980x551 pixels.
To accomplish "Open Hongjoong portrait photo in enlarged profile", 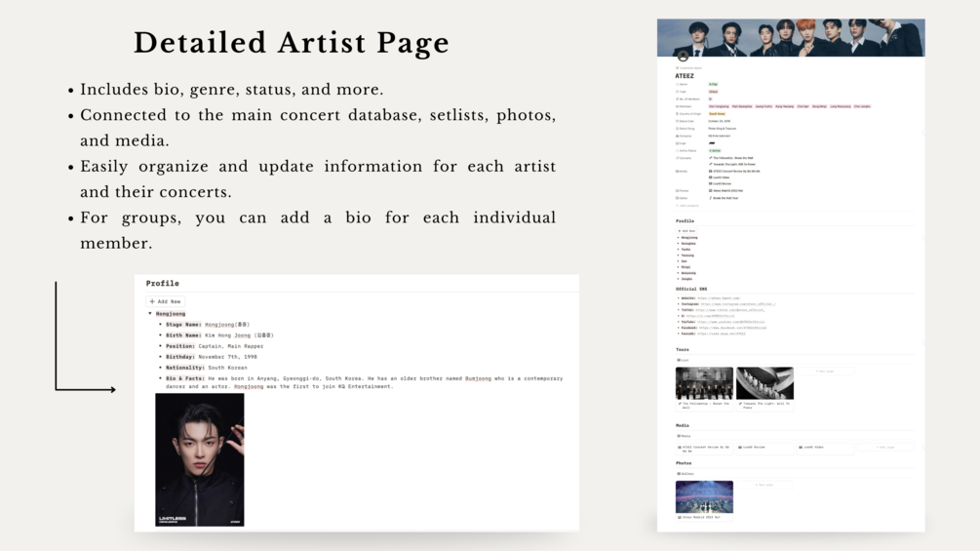I will click(x=199, y=459).
